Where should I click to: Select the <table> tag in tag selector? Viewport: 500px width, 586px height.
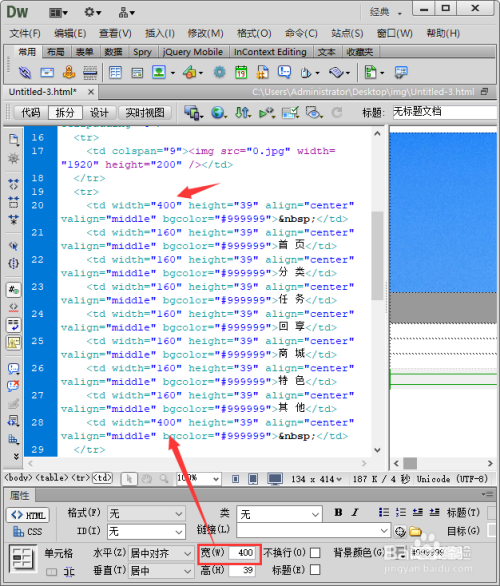pyautogui.click(x=52, y=478)
